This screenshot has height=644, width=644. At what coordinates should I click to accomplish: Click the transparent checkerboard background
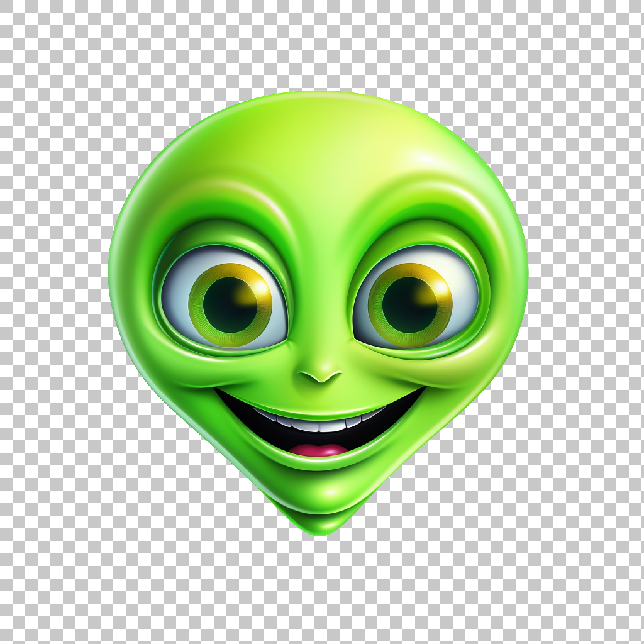click(57, 57)
